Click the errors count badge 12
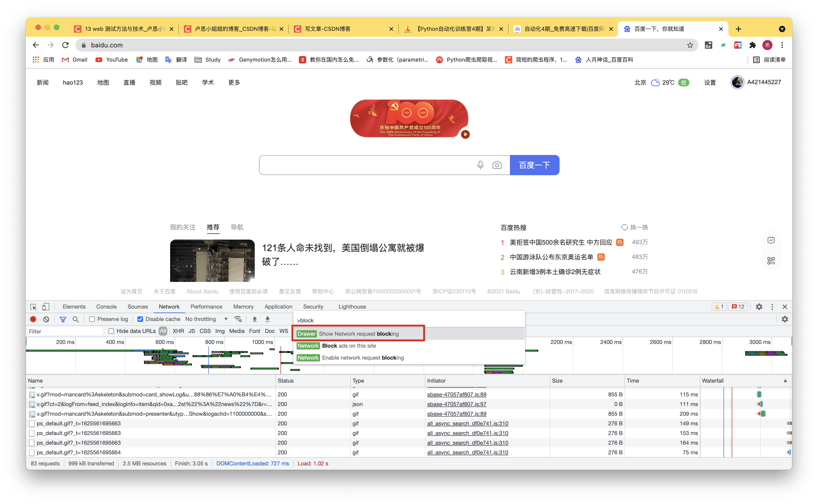 pos(738,307)
